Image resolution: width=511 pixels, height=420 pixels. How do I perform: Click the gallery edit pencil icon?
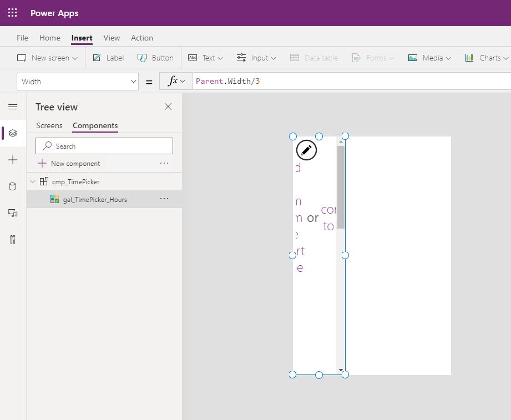coord(306,150)
